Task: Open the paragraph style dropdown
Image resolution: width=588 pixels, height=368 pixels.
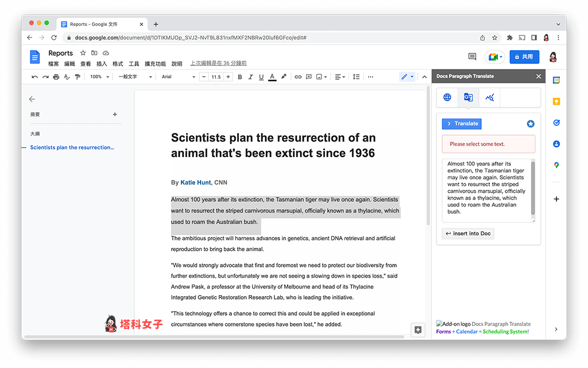Action: pos(135,77)
